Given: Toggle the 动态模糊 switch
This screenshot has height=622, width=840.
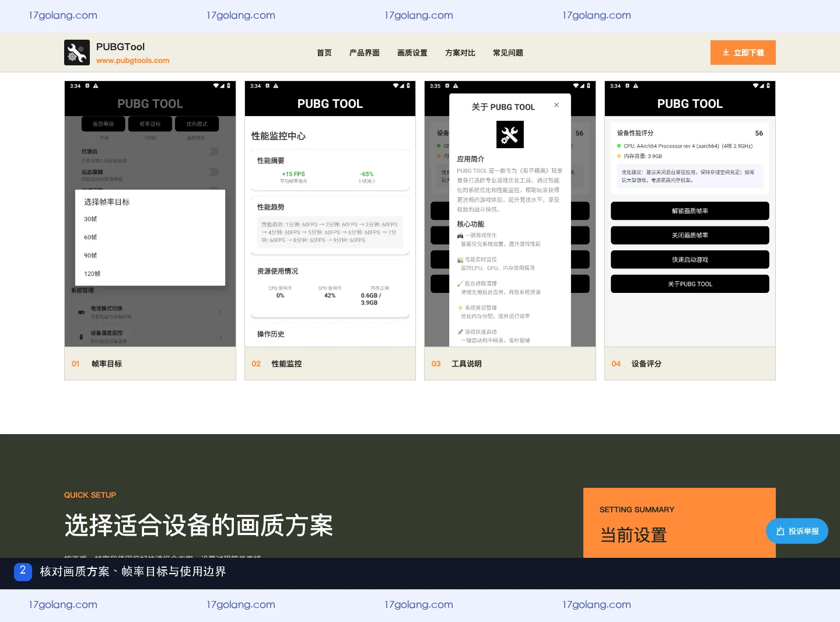Looking at the screenshot, I should pos(214,172).
